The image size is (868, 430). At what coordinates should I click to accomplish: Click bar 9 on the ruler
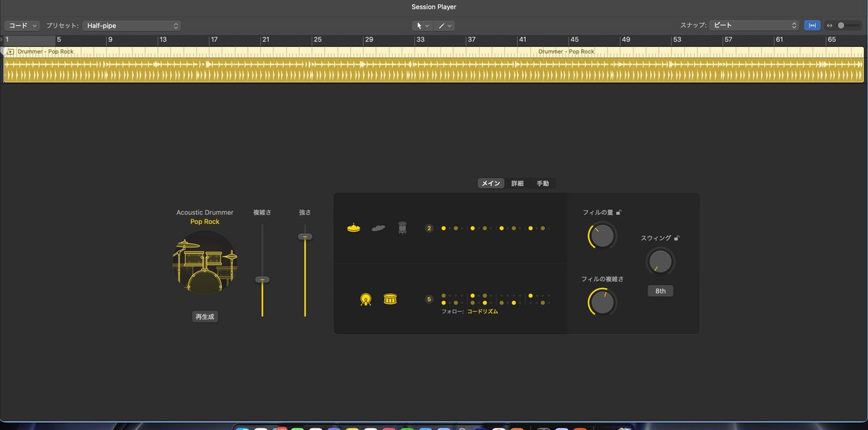[x=111, y=39]
